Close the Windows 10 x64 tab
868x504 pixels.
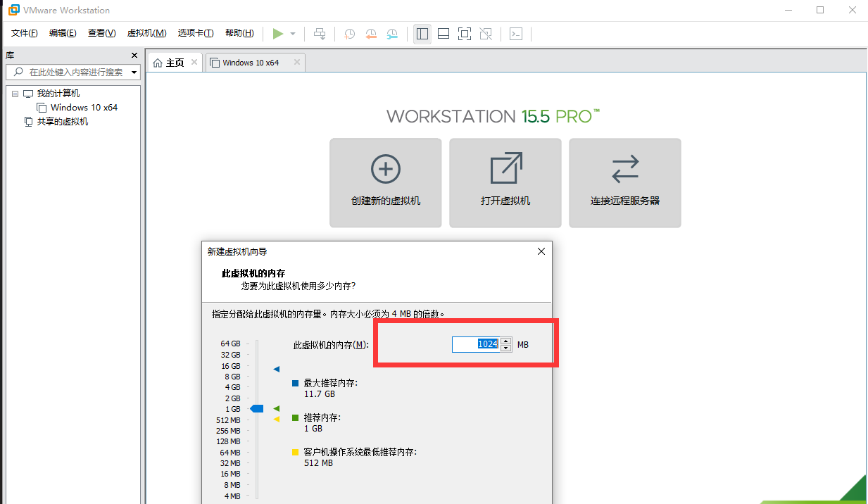coord(297,62)
